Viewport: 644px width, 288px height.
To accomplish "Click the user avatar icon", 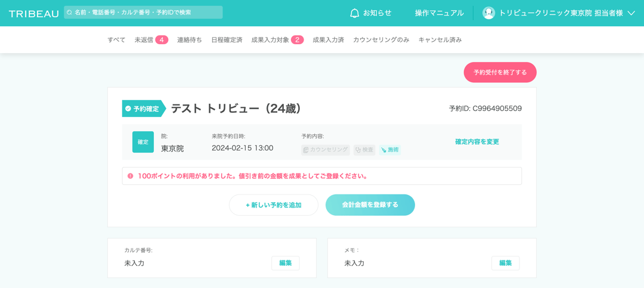I will [488, 13].
